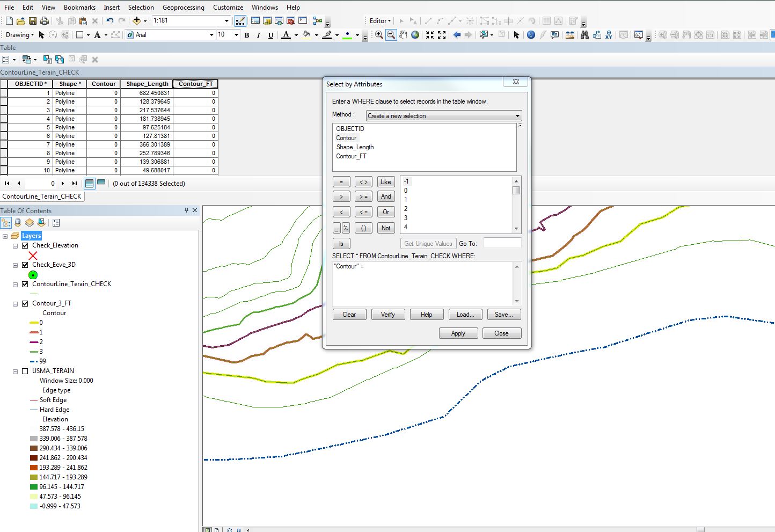The image size is (775, 532).
Task: Click the Apply button in dialog
Action: 458,333
